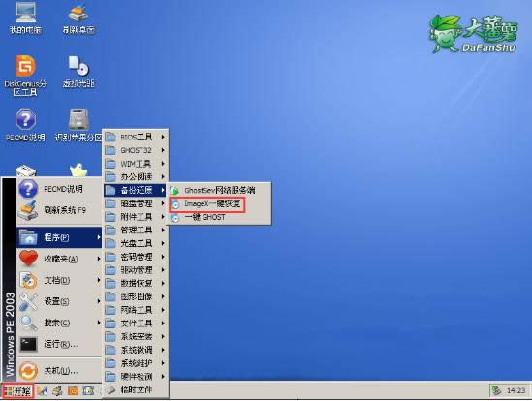Open the 我的电脑 desktop icon

(x=25, y=17)
